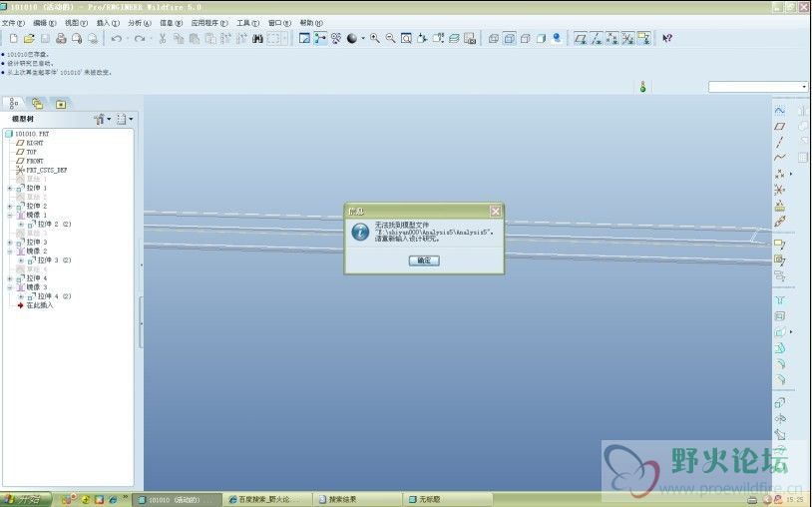
Task: Click the Redo arrow icon
Action: 140,38
